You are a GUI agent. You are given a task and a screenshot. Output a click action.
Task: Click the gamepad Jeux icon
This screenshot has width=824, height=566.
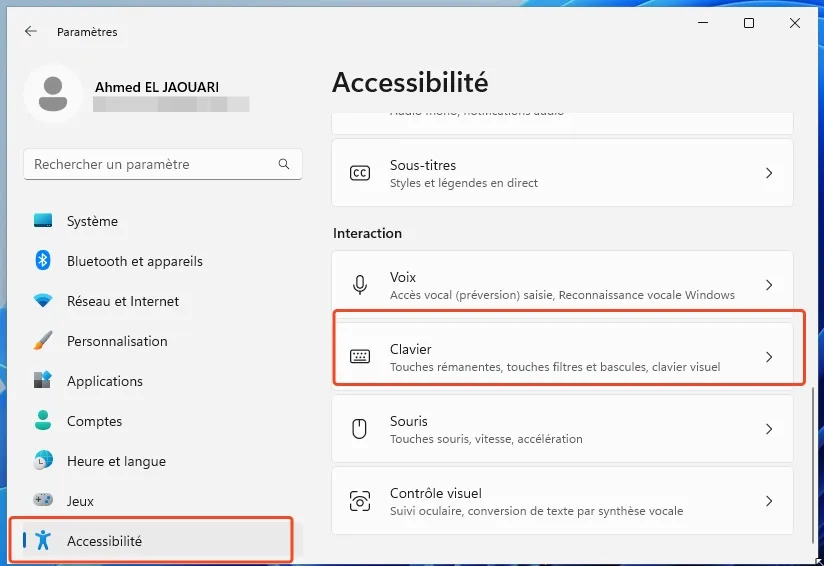tap(43, 499)
